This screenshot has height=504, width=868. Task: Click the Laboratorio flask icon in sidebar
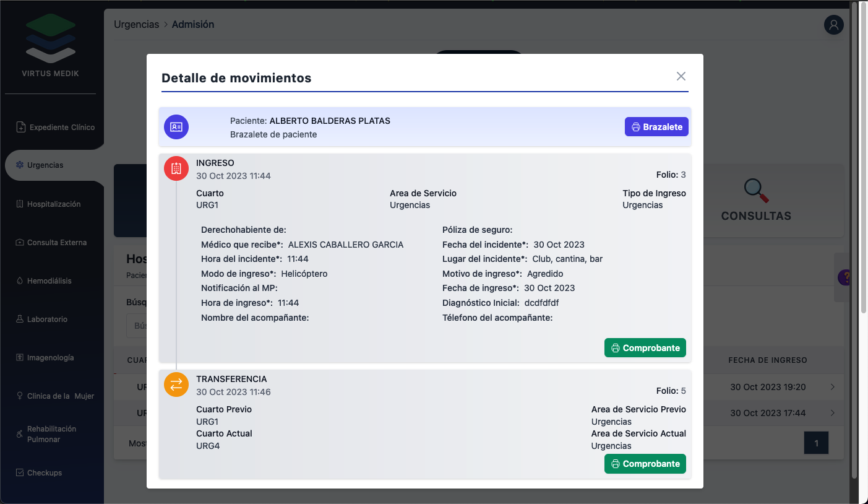[x=20, y=319]
